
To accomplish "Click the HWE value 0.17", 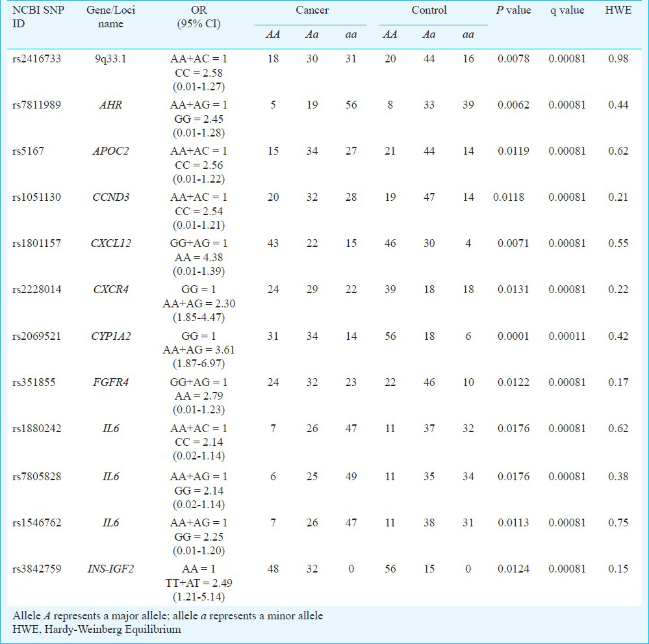I will point(618,382).
